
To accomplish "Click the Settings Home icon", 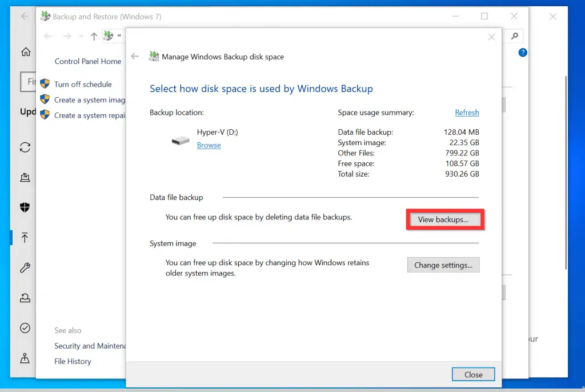I will pyautogui.click(x=25, y=51).
